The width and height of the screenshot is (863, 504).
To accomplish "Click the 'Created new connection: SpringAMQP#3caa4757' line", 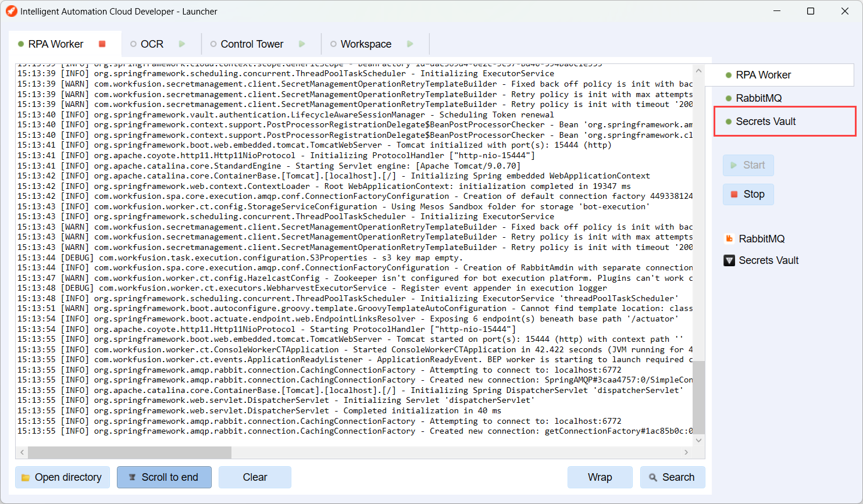I will point(355,380).
